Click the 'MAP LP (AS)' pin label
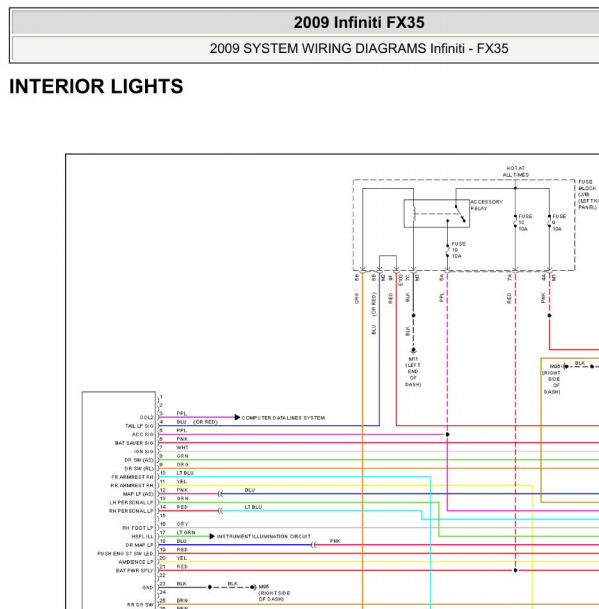 [138, 494]
